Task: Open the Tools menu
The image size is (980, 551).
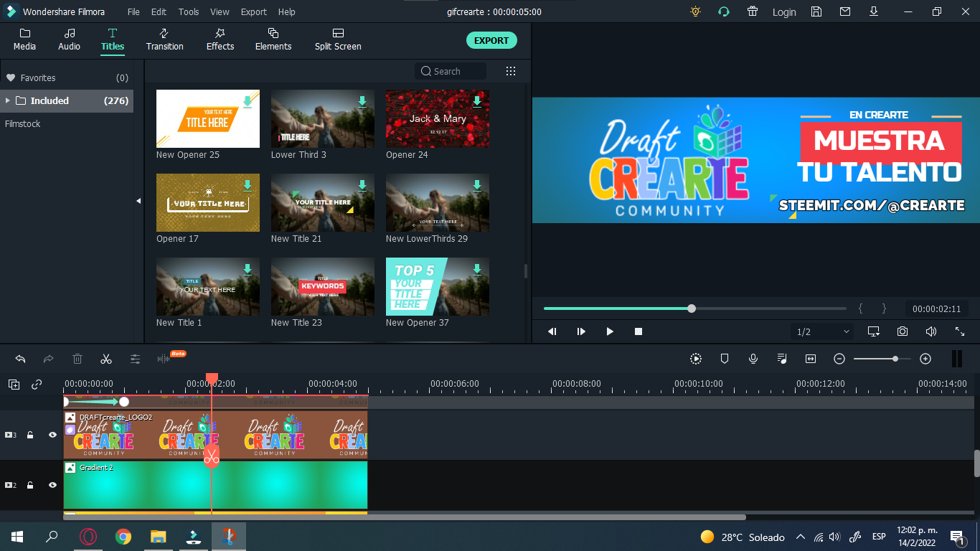Action: pyautogui.click(x=189, y=12)
